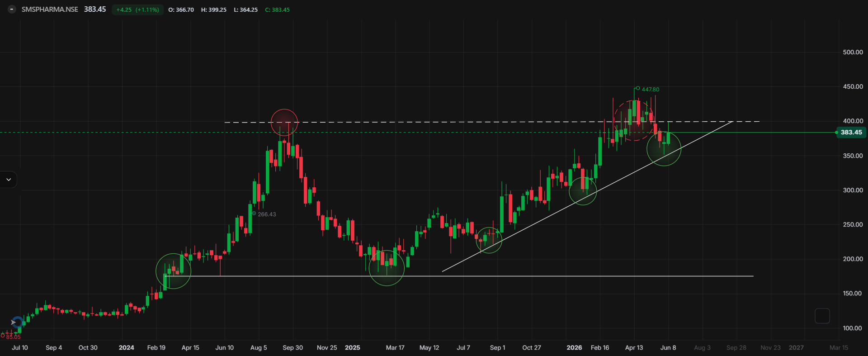Click the Feb 16 date label
The image size is (868, 356).
click(x=600, y=348)
